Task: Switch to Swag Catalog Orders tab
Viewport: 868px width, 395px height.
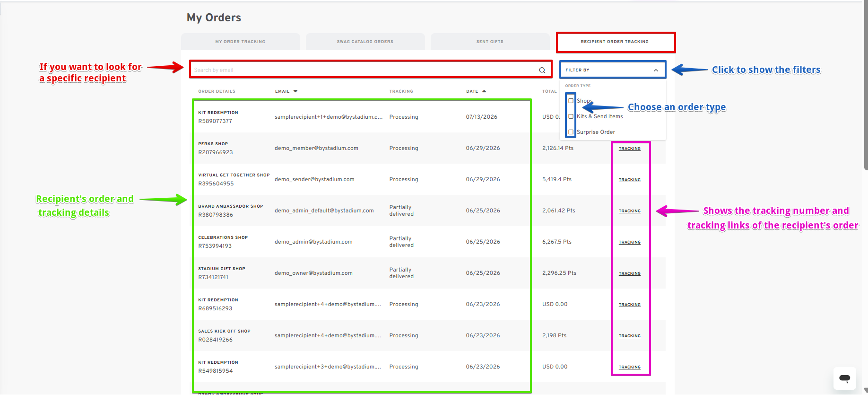Action: [x=365, y=42]
